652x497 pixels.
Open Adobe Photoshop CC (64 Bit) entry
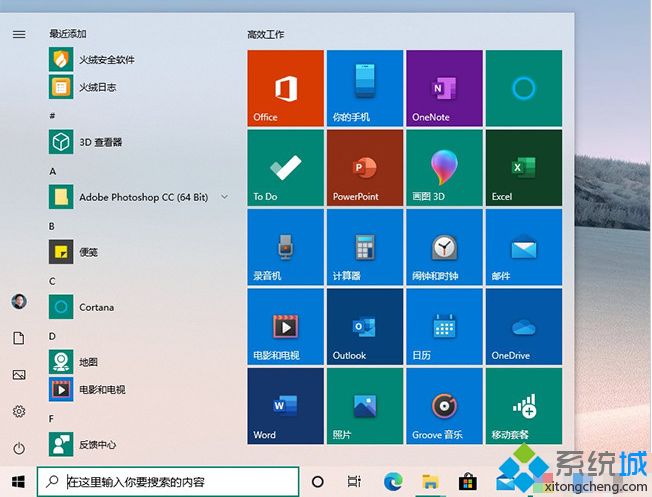pyautogui.click(x=139, y=197)
